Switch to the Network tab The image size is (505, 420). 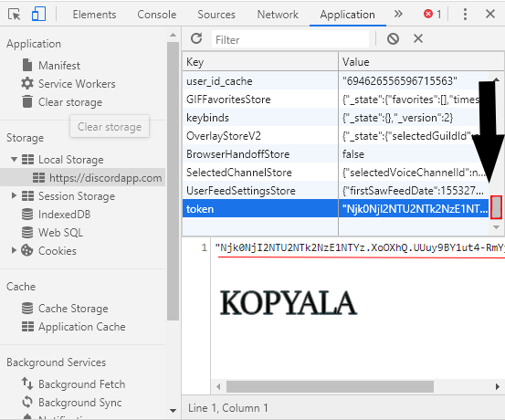278,15
